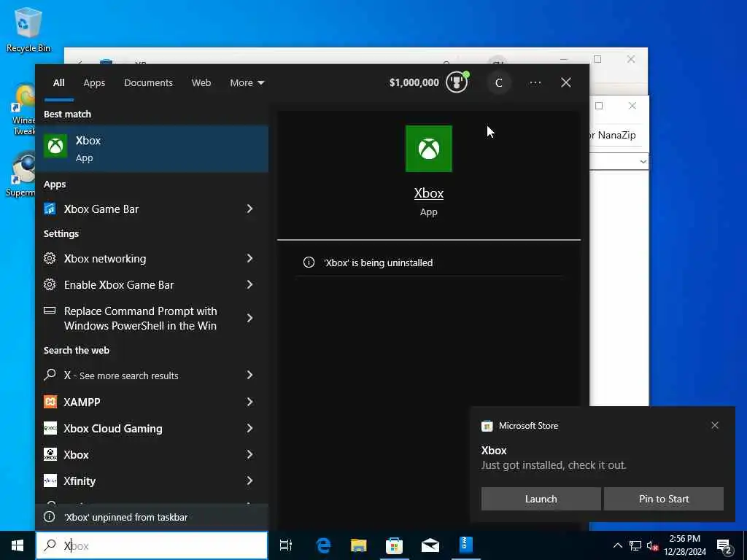Viewport: 747px width, 560px height.
Task: Open account avatar labeled C
Action: click(499, 83)
